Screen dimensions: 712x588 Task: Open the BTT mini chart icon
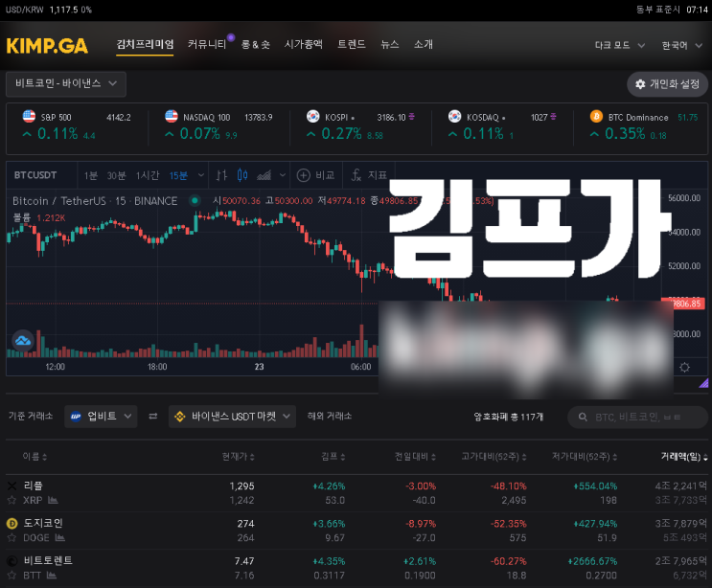coord(52,576)
